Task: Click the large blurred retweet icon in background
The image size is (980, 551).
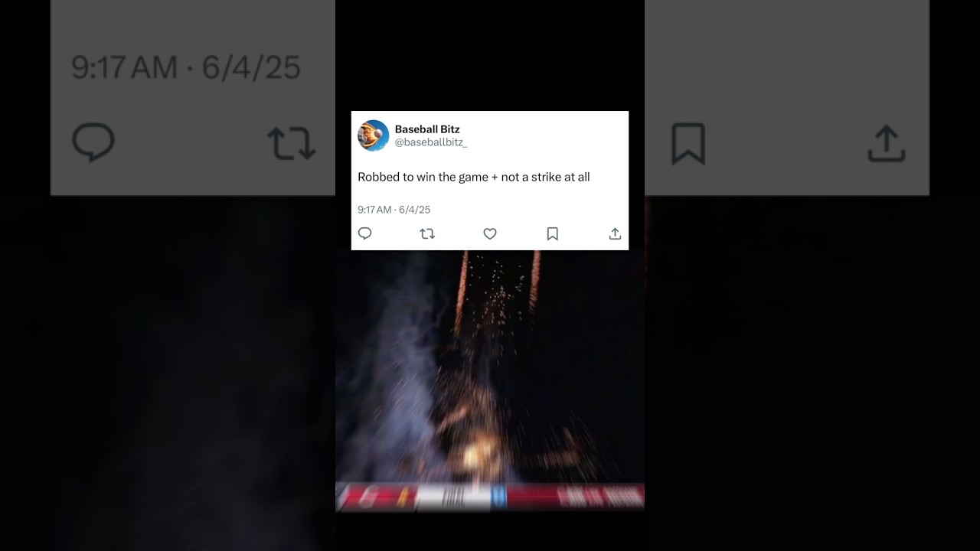Action: coord(292,143)
